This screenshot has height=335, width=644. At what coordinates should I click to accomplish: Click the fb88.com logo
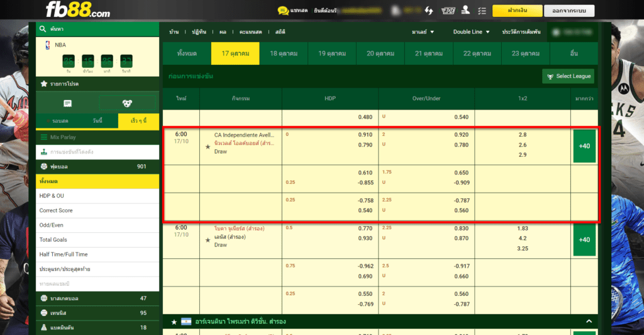tap(77, 9)
